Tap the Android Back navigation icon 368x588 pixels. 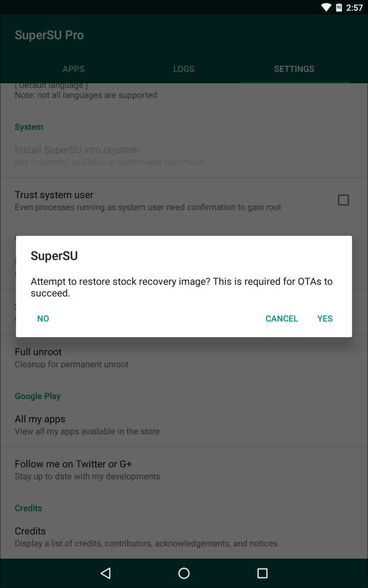[x=105, y=573]
